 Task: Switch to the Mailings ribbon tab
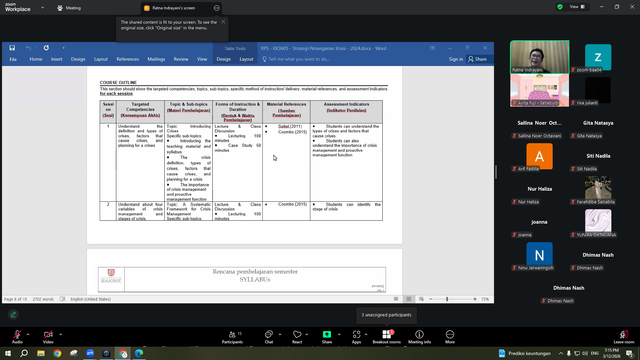click(156, 59)
